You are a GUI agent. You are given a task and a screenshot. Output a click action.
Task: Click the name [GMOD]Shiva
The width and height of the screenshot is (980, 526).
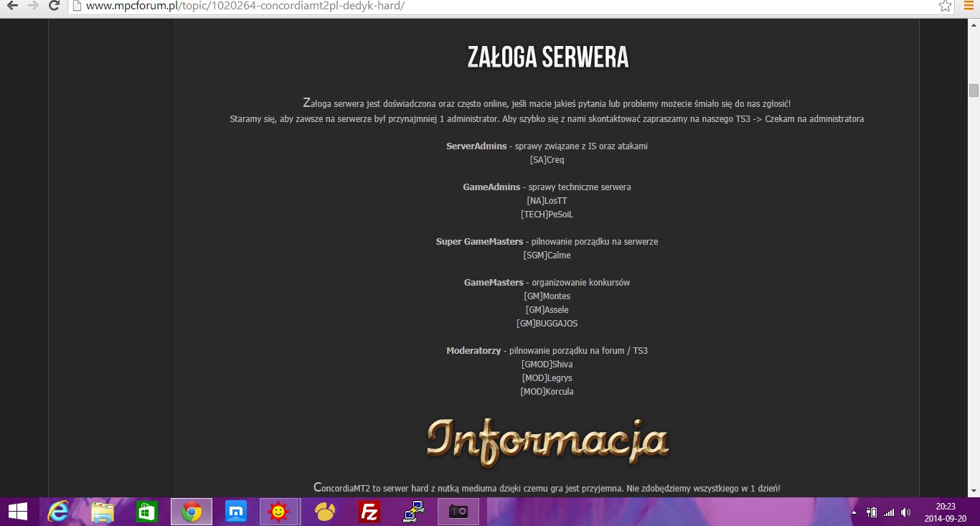547,365
